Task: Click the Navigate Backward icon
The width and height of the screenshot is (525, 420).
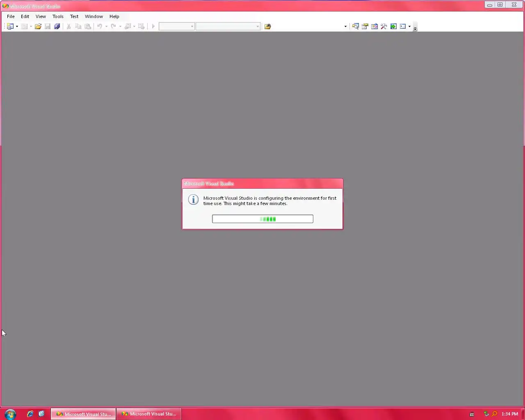Action: (x=128, y=26)
